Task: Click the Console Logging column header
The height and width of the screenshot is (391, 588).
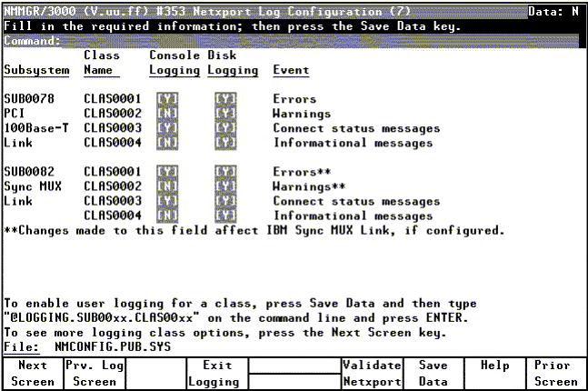Action: [174, 63]
